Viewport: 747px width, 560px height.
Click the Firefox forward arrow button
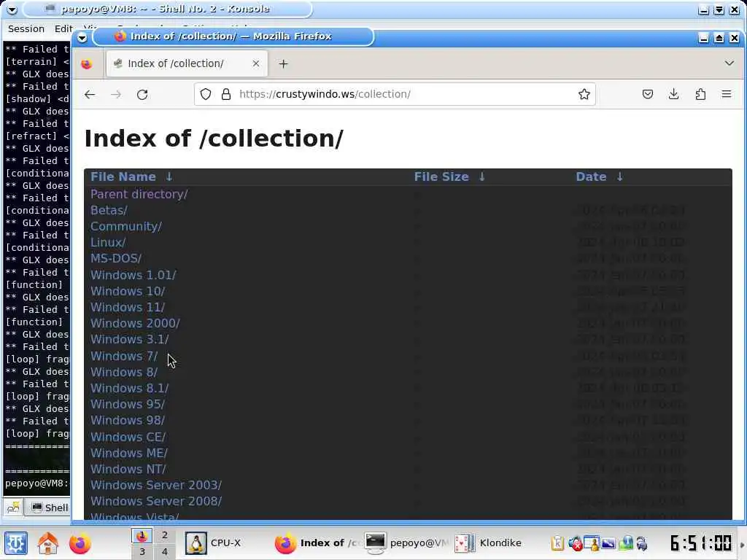click(x=116, y=94)
